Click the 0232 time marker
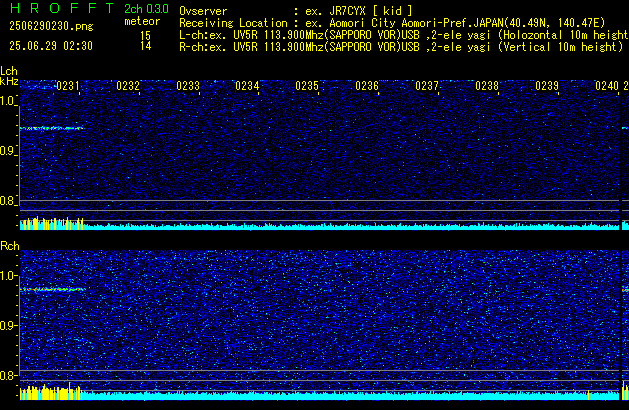This screenshot has height=410, width=629. (x=128, y=86)
